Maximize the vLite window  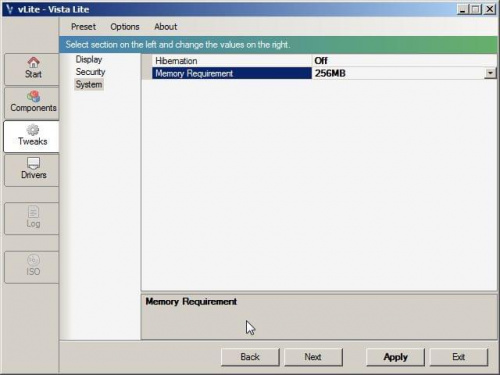tap(476, 9)
